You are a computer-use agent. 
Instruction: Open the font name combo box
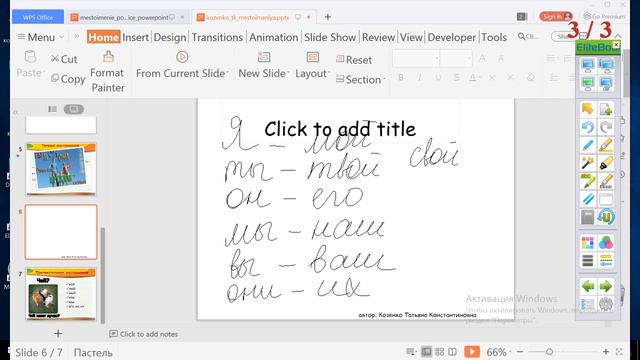[416, 58]
